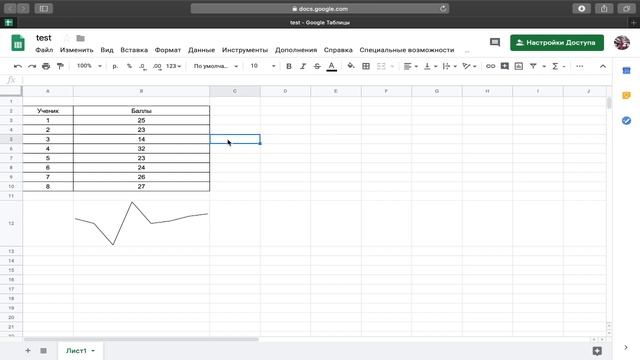The width and height of the screenshot is (640, 360).
Task: Open the Вид menu
Action: click(x=107, y=50)
